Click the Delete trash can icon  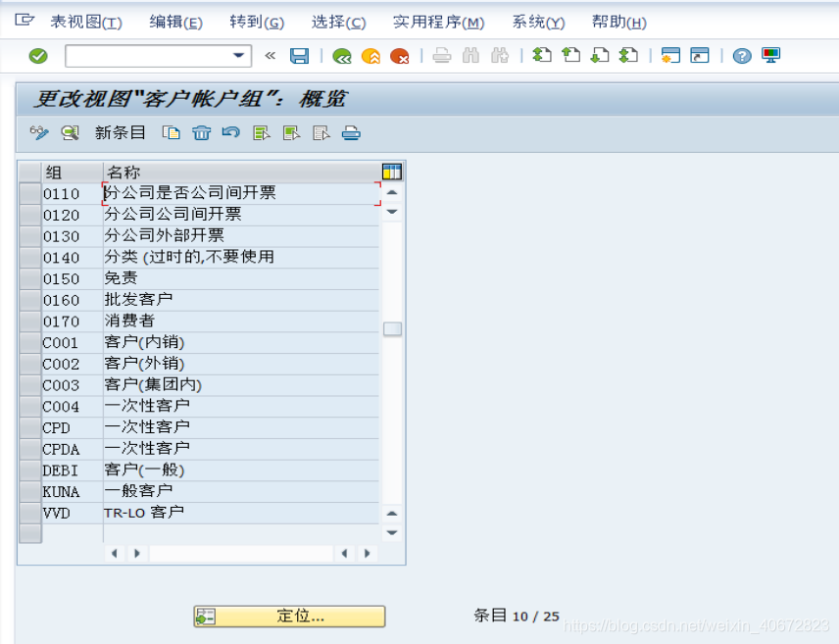(202, 132)
